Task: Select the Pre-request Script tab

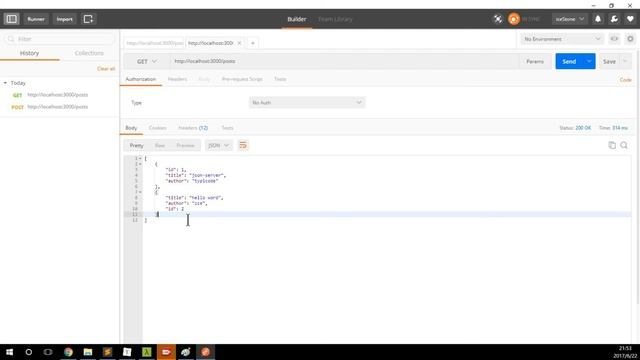Action: [242, 79]
